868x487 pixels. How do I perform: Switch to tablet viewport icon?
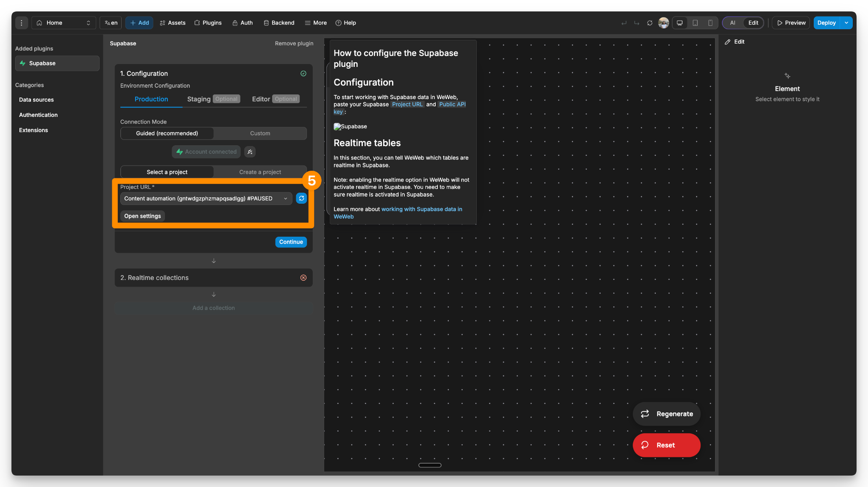695,23
